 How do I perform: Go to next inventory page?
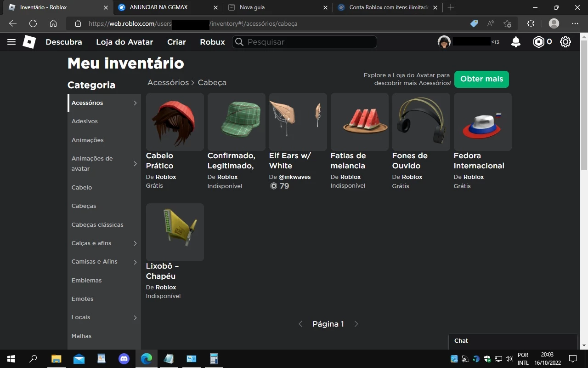356,324
